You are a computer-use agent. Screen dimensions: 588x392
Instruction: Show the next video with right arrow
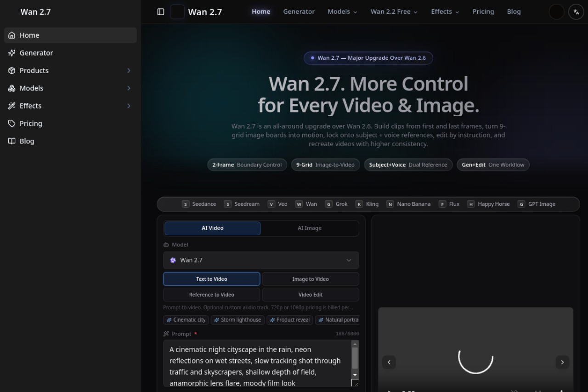coord(562,362)
